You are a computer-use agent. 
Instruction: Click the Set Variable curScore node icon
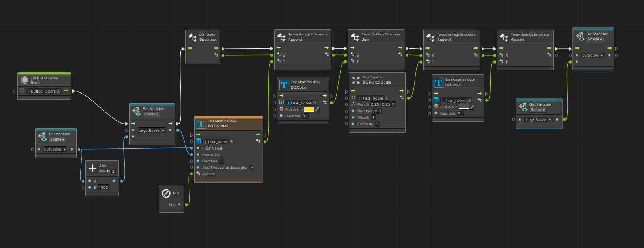coord(580,37)
